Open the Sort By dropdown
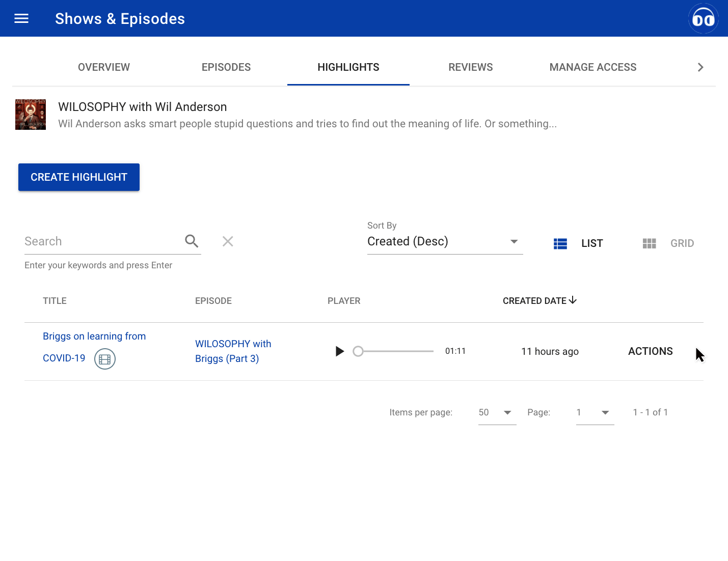 [x=445, y=241]
